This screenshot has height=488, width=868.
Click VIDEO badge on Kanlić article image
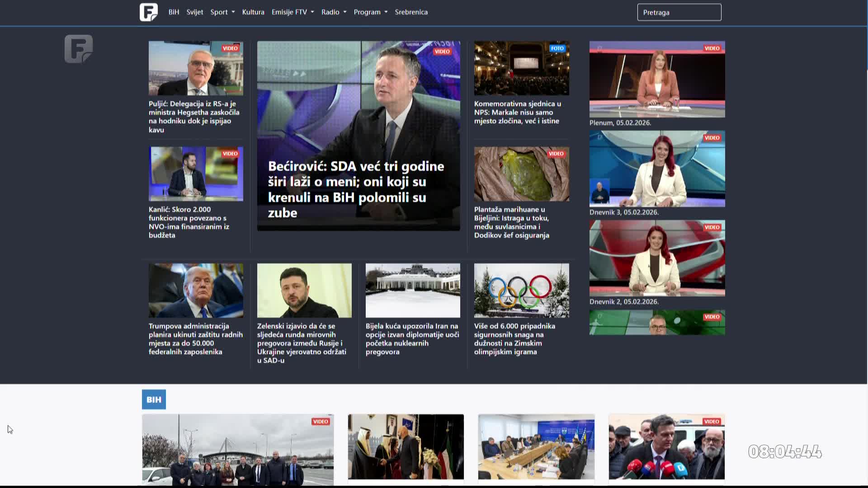click(x=230, y=154)
